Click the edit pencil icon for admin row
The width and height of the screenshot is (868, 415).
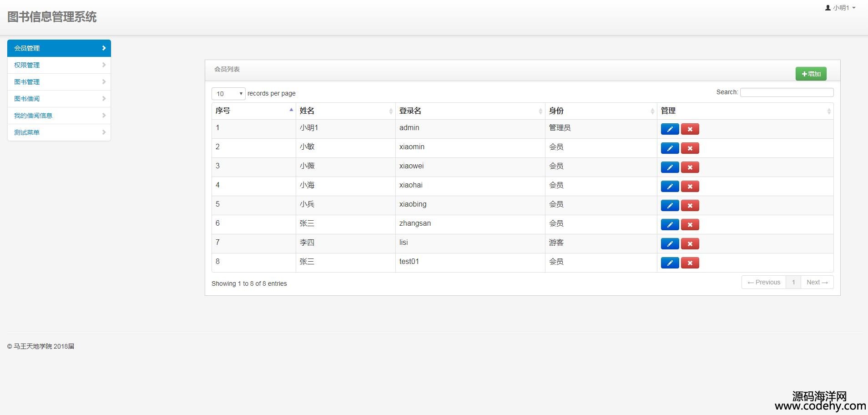click(670, 129)
